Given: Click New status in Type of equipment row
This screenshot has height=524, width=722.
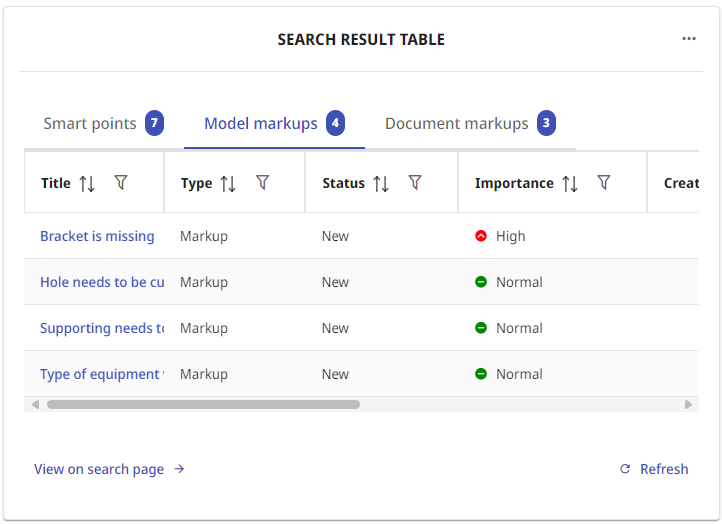Looking at the screenshot, I should pos(335,374).
